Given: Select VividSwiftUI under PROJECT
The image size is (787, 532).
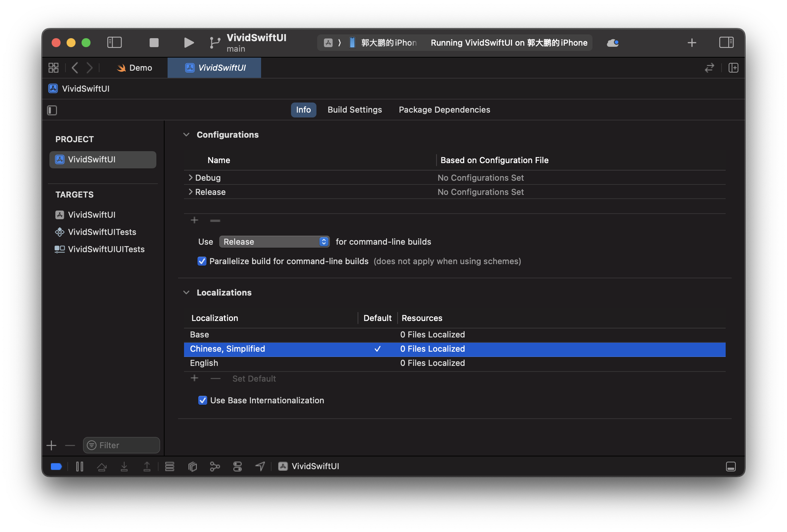Looking at the screenshot, I should (103, 160).
